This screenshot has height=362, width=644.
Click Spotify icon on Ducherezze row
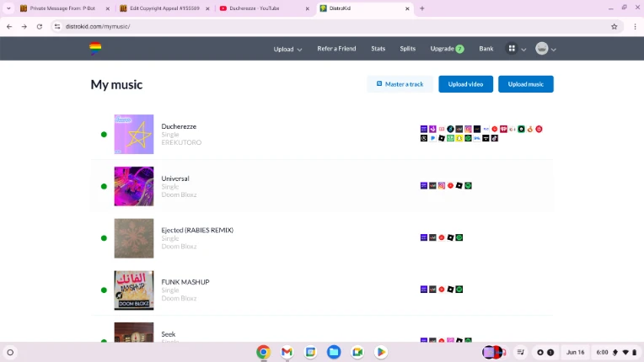(468, 138)
